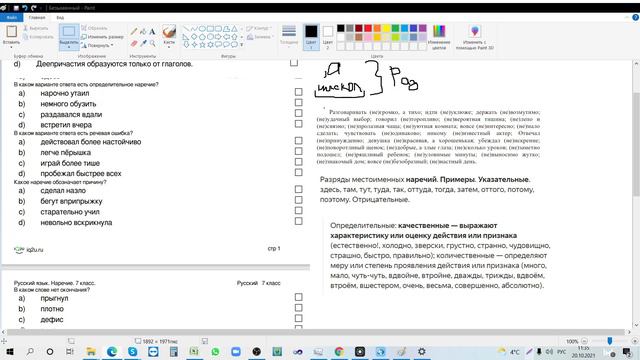Redo the undone action
The height and width of the screenshot is (360, 640).
point(33,8)
